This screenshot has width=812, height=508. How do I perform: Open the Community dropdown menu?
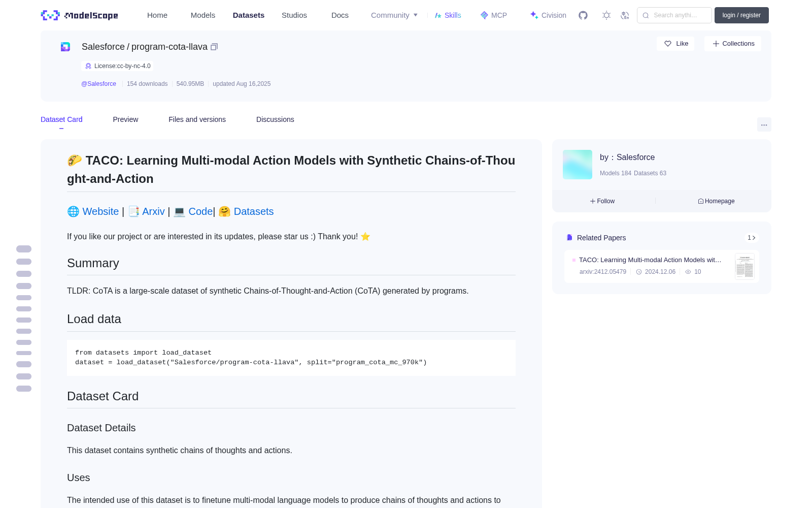click(x=394, y=15)
